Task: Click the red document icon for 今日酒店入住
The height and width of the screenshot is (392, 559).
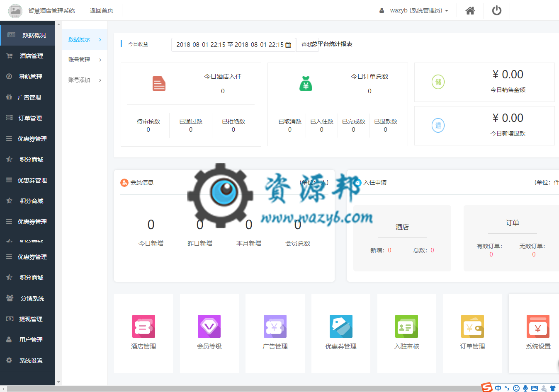Action: tap(159, 84)
